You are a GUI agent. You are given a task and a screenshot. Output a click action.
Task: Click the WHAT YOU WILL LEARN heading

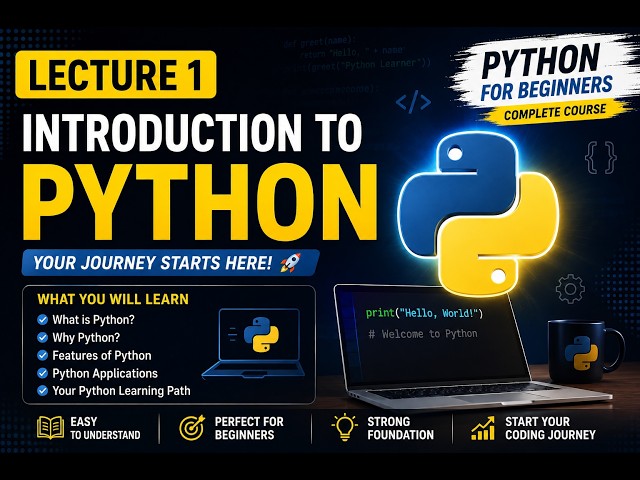(113, 299)
